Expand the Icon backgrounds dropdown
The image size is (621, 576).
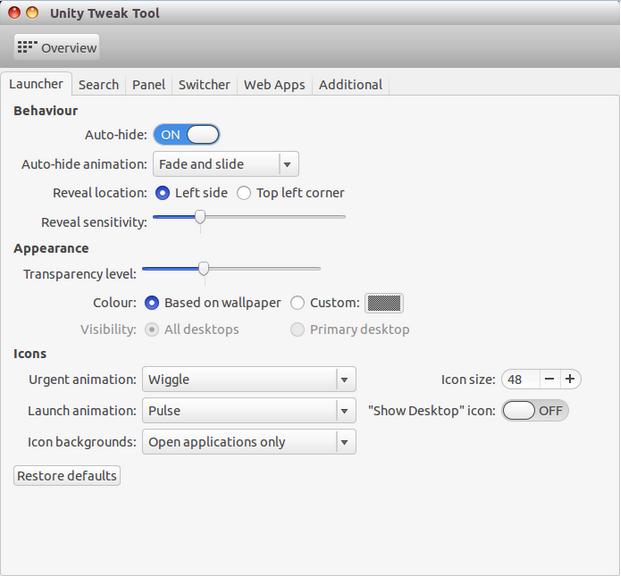[x=249, y=441]
